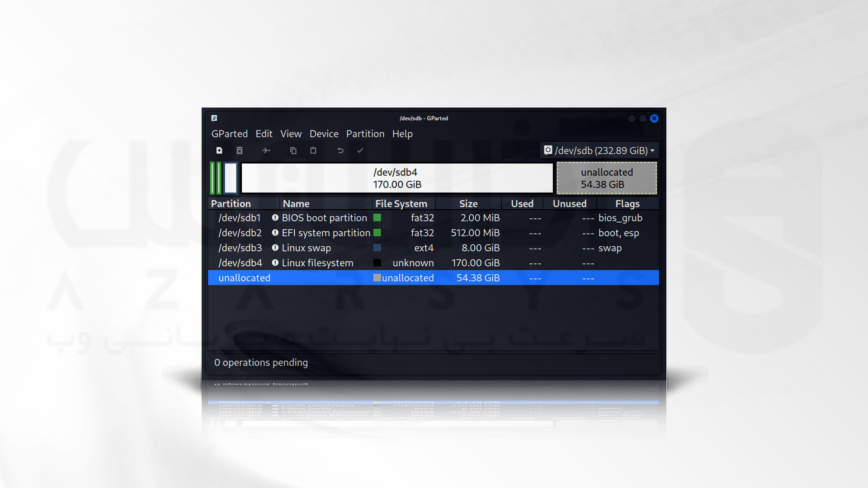
Task: Sort by the Partition column header
Action: tap(244, 204)
